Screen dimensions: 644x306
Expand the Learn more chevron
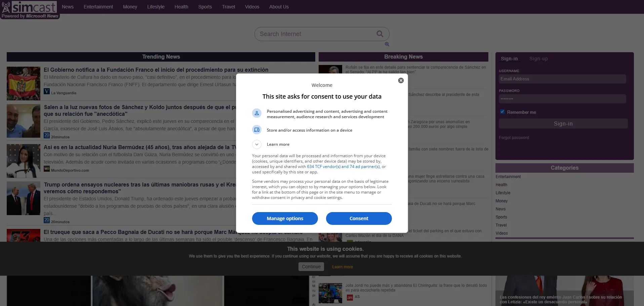click(257, 144)
